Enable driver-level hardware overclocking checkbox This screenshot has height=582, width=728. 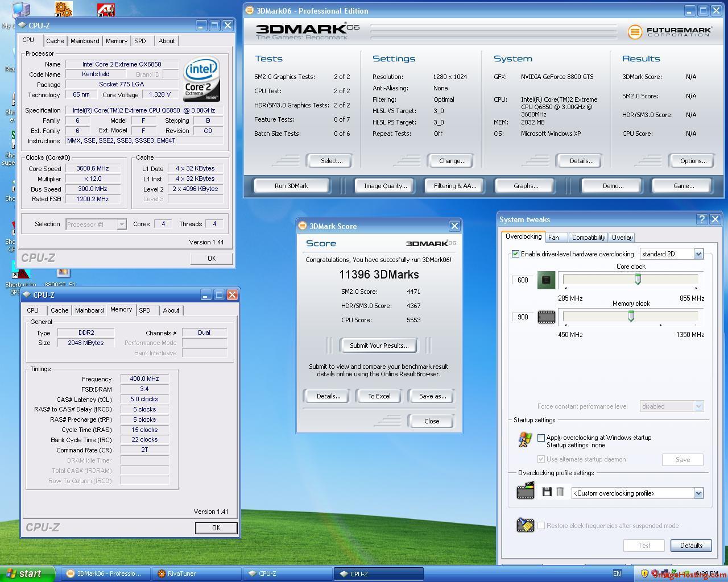515,254
